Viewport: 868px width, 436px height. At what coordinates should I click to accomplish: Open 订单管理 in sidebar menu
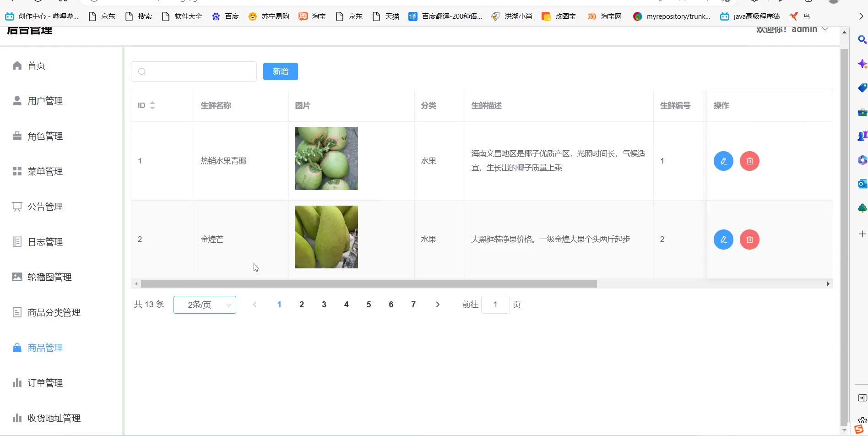(x=45, y=383)
